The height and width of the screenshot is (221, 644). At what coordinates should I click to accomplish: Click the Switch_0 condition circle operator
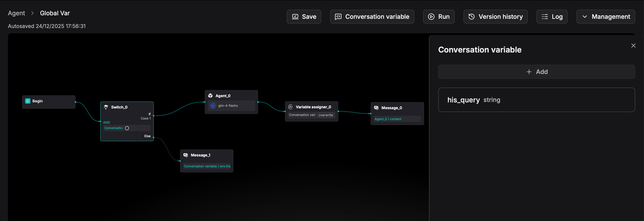coord(127,128)
